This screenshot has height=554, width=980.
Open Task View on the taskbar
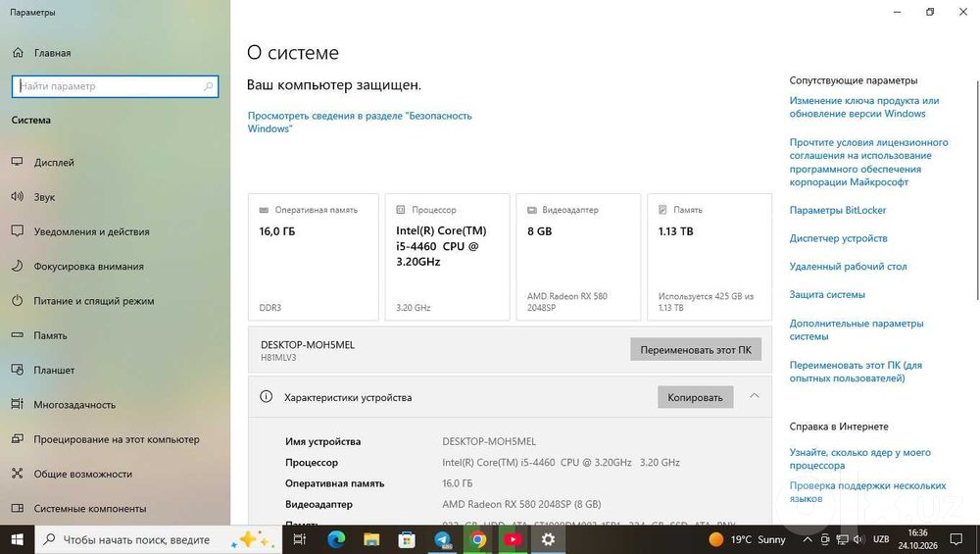point(300,539)
